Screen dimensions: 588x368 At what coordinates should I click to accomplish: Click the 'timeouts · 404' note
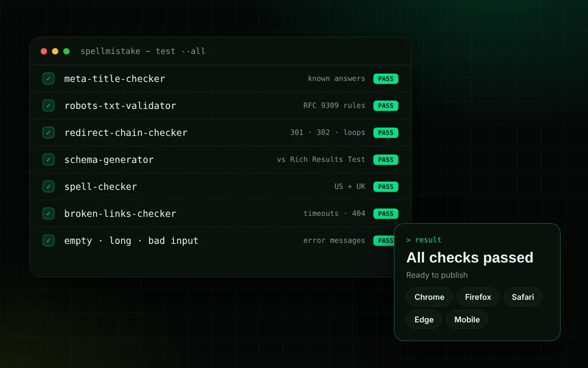[334, 213]
